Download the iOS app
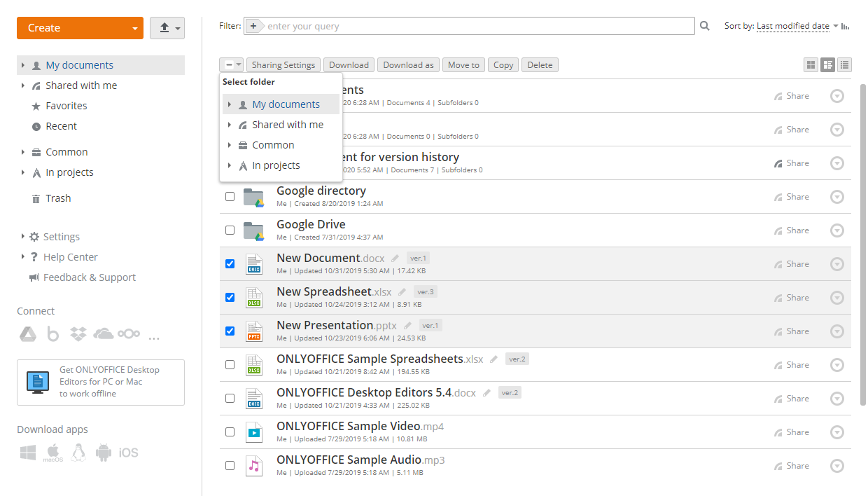This screenshot has height=496, width=868. (129, 453)
